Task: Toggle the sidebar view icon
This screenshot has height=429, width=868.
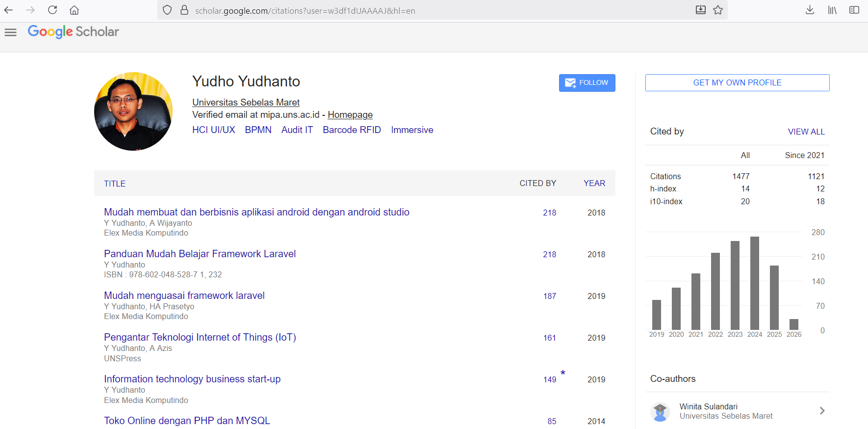Action: (854, 10)
